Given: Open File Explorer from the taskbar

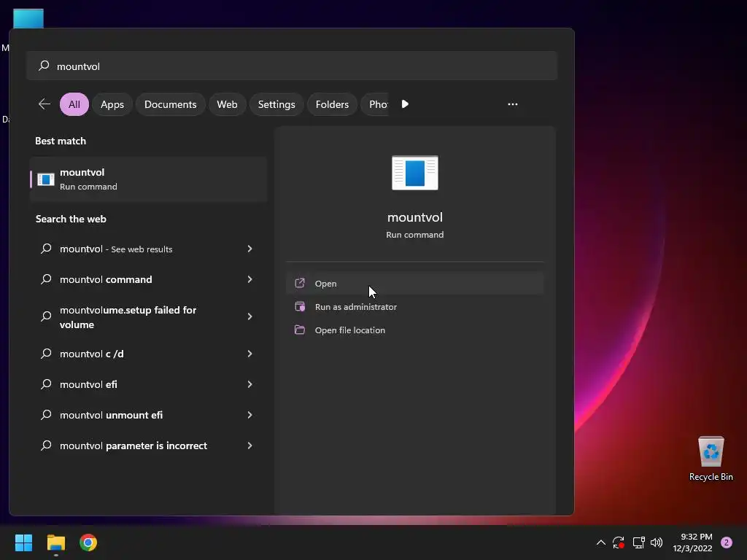Looking at the screenshot, I should 55,542.
